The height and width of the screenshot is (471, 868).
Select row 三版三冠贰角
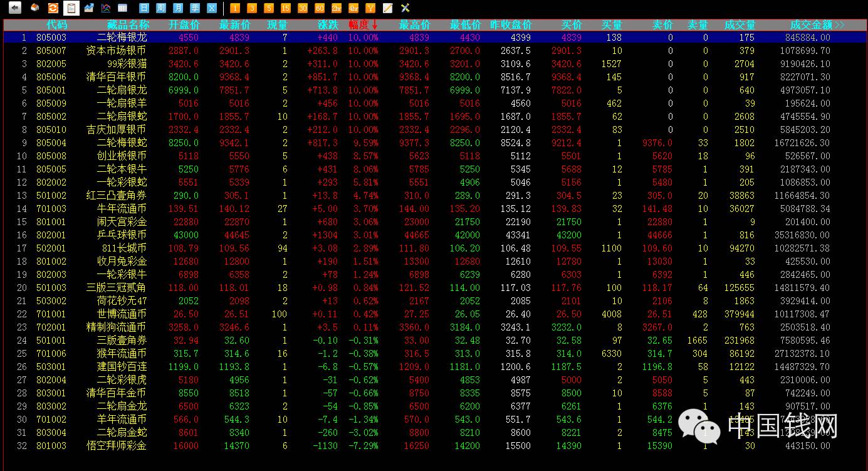click(x=434, y=287)
